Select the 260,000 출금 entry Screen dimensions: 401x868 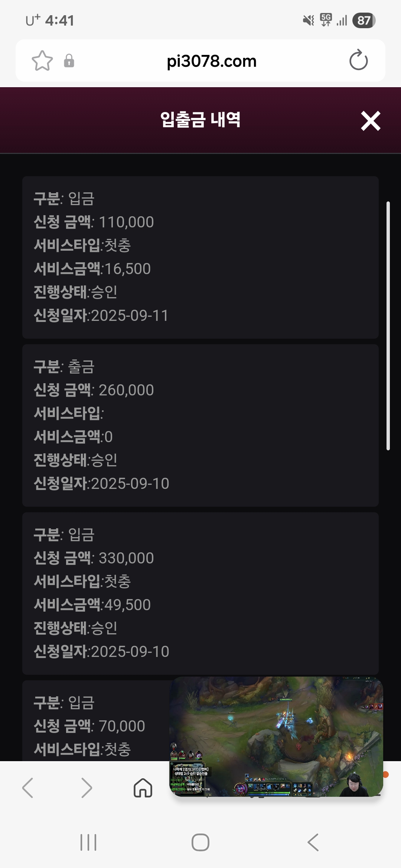[200, 425]
